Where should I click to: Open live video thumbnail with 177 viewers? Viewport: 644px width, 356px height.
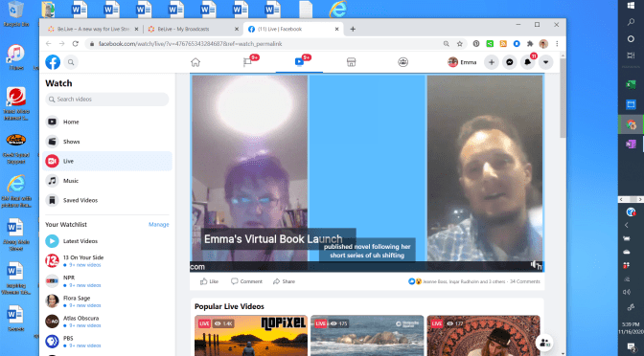click(x=483, y=336)
